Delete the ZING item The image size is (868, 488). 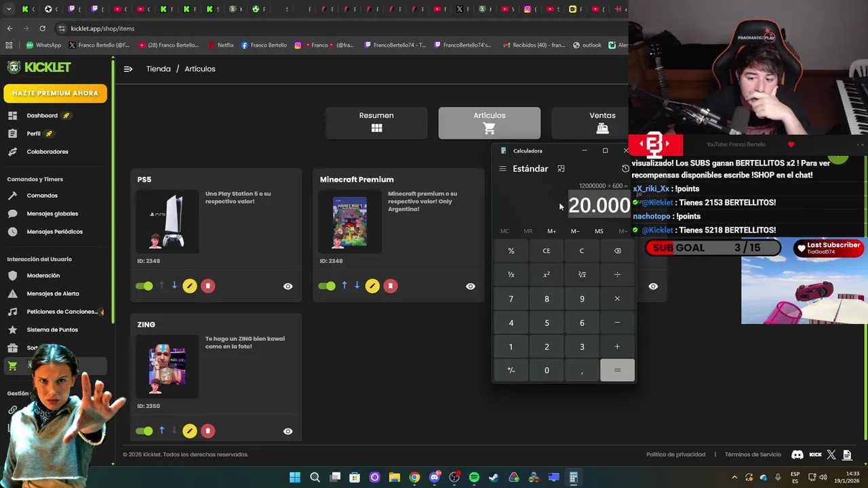point(208,431)
